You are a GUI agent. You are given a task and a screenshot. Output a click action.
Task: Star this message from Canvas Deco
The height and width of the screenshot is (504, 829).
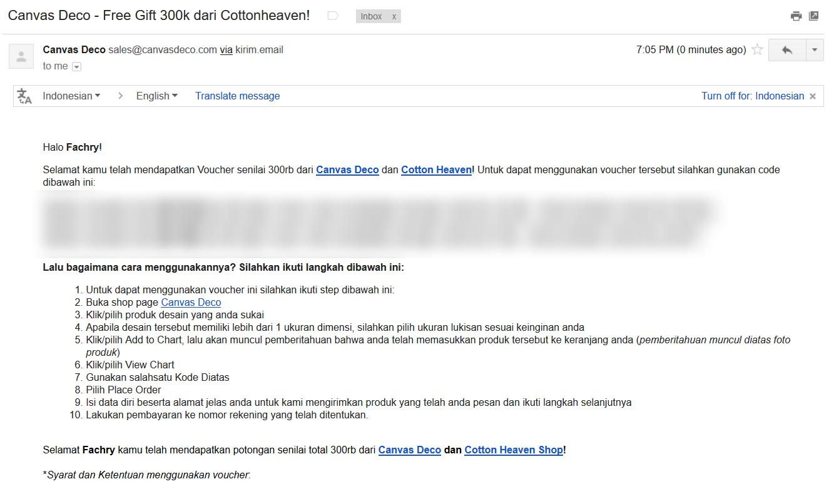tap(757, 50)
